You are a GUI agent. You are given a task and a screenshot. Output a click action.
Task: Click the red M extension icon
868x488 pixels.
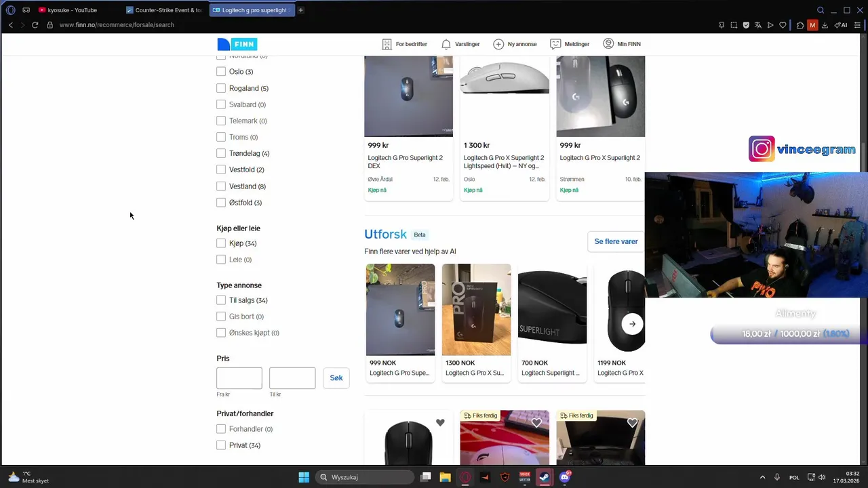click(812, 25)
